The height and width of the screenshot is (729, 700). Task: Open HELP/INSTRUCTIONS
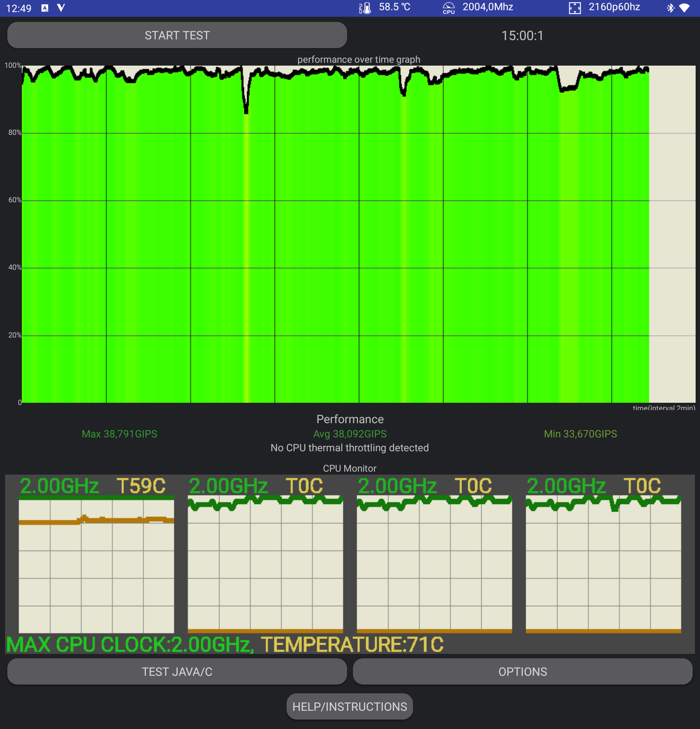coord(349,706)
